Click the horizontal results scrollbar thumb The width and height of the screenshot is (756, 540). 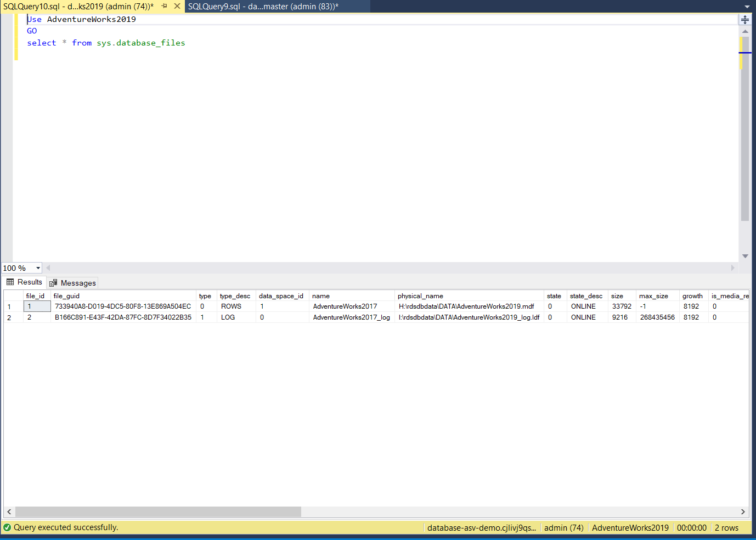click(158, 511)
